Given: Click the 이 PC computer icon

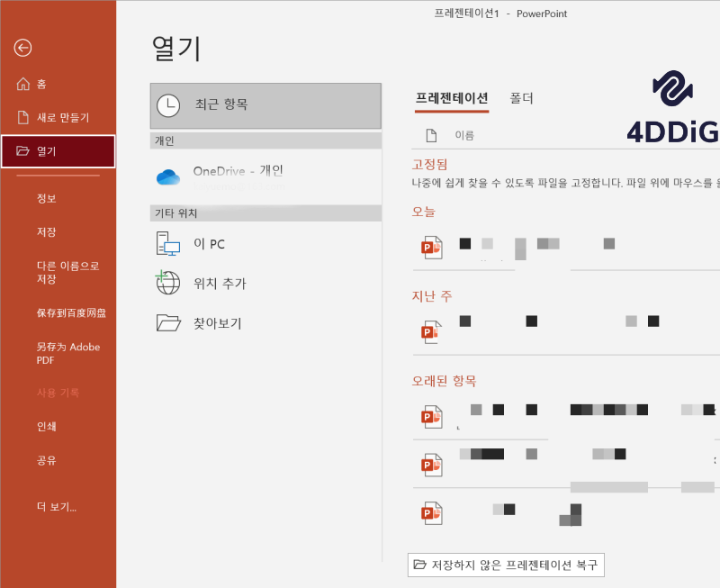Looking at the screenshot, I should click(167, 243).
